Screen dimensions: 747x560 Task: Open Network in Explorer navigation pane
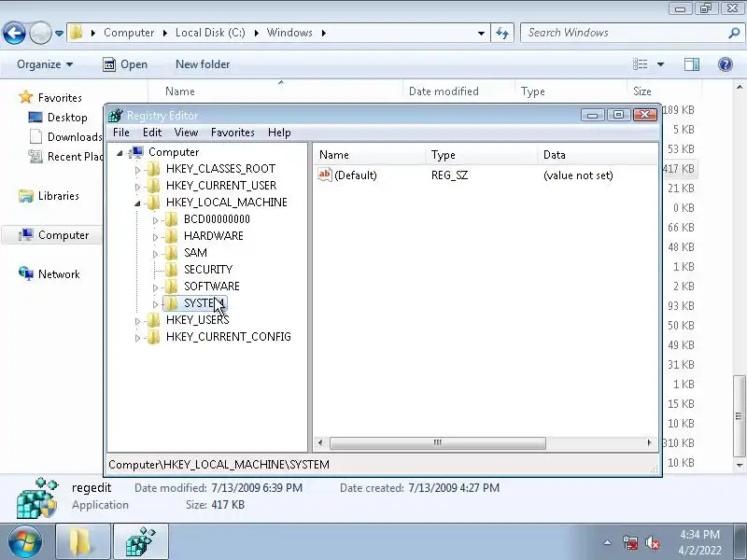(x=49, y=273)
